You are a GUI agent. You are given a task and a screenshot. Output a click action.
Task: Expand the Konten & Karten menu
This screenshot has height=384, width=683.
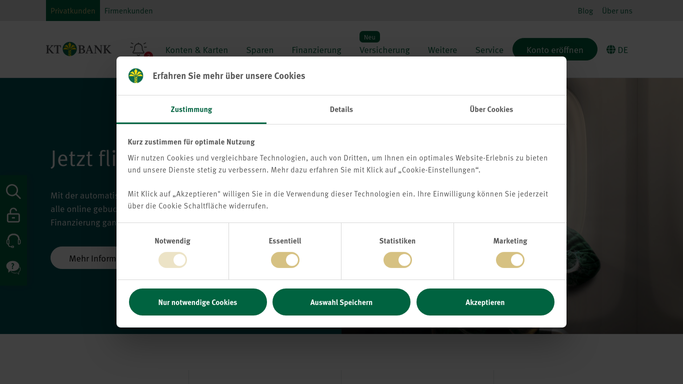click(196, 50)
